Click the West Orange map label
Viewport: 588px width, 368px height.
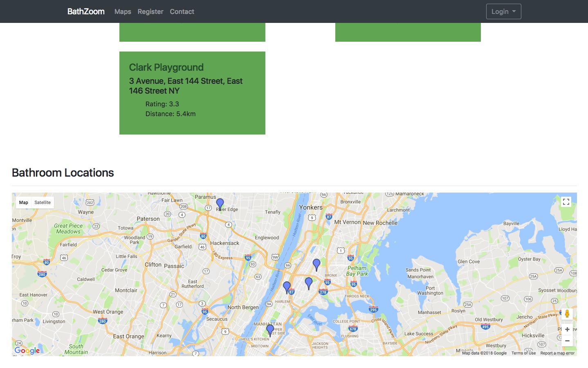[108, 312]
